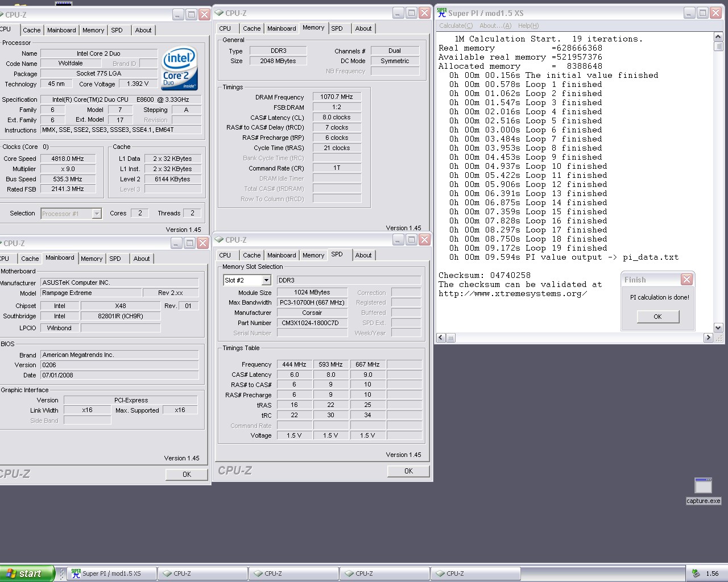Click the DRAM Frequency 1070.7 MHz value
This screenshot has width=728, height=582.
point(337,97)
